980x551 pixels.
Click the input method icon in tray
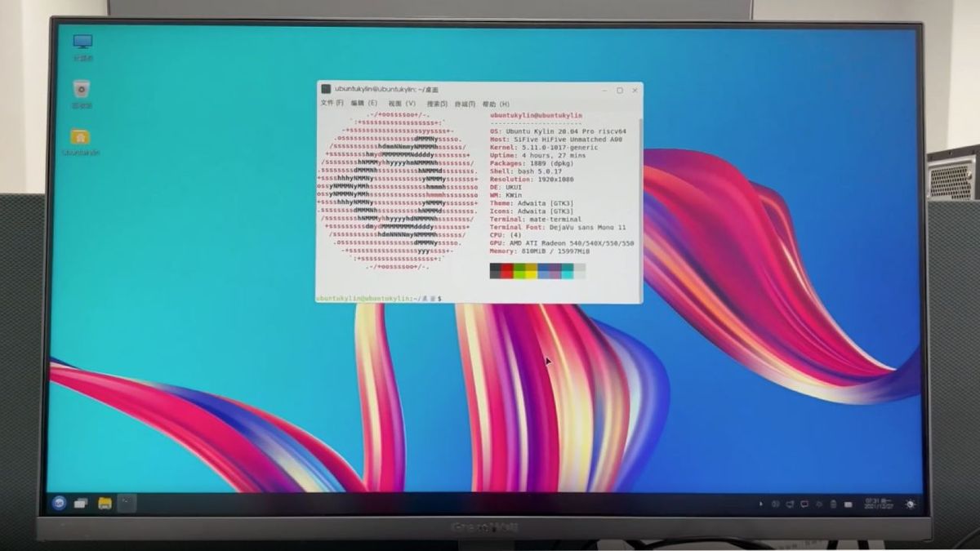click(x=849, y=504)
